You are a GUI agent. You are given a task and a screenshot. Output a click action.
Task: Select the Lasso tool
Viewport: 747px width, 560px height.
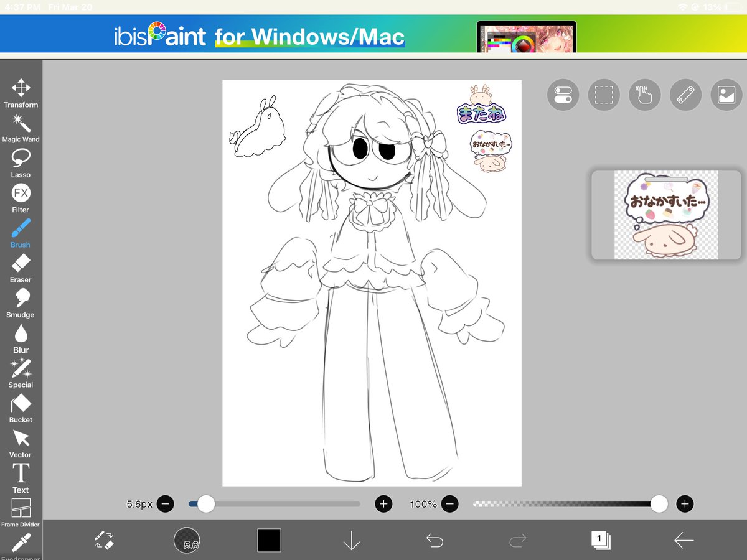pos(21,164)
